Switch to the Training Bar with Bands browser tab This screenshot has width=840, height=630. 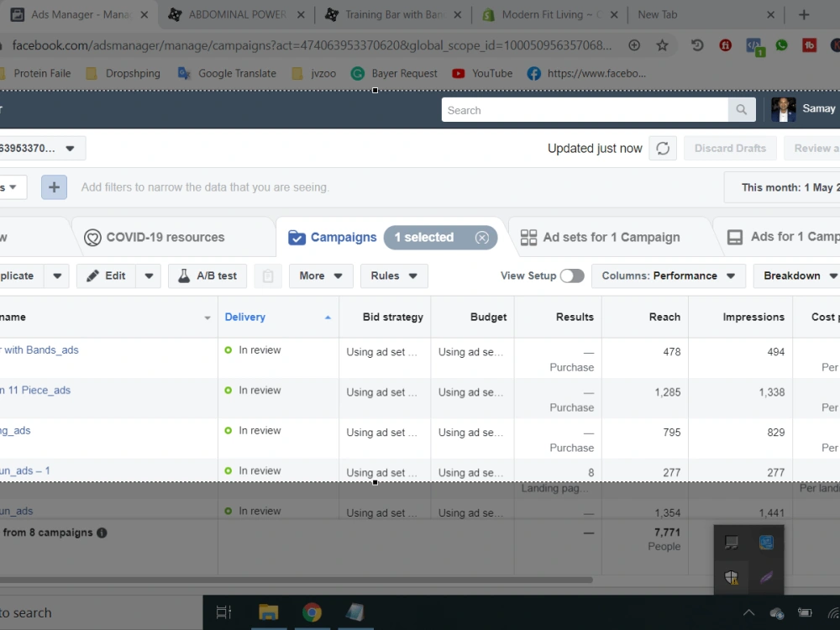[394, 14]
